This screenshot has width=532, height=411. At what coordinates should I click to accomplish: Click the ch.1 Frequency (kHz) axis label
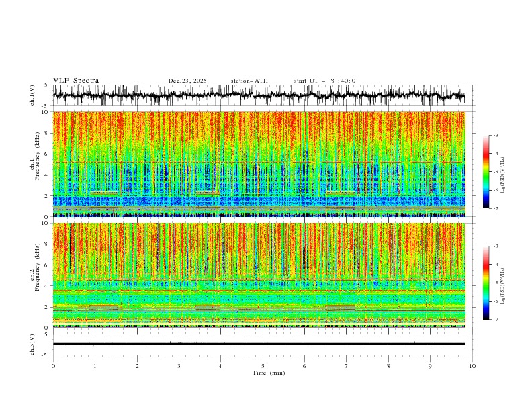(x=35, y=164)
